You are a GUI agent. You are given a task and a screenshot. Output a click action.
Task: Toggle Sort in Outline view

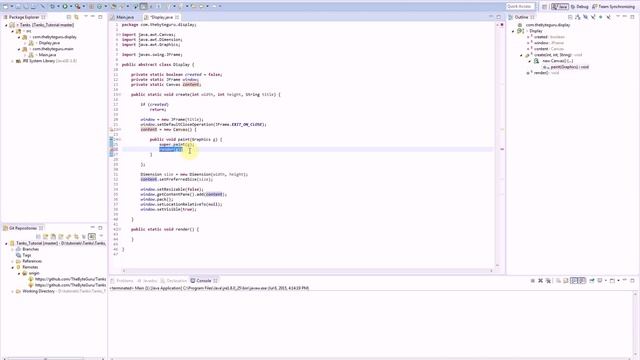coord(578,17)
